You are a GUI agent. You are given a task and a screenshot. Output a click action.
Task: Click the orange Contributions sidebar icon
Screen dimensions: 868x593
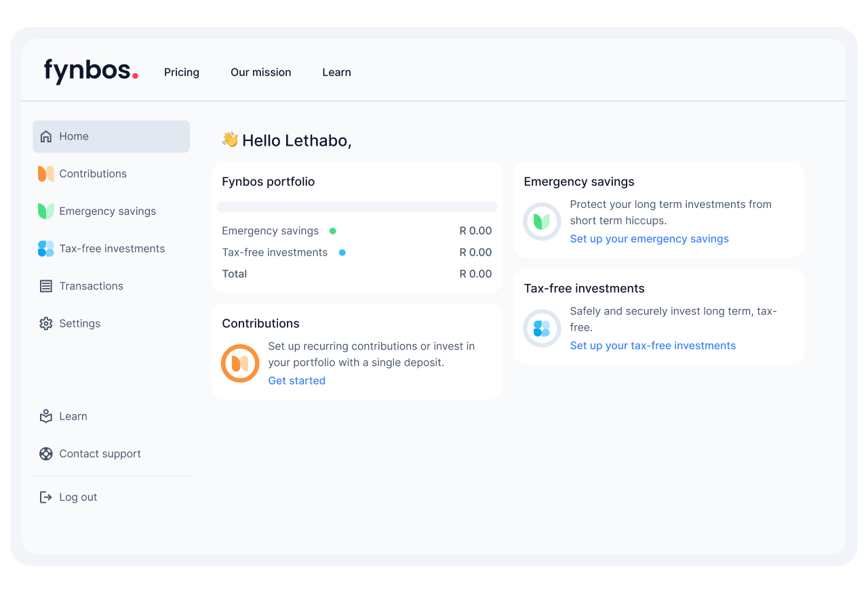pos(46,174)
